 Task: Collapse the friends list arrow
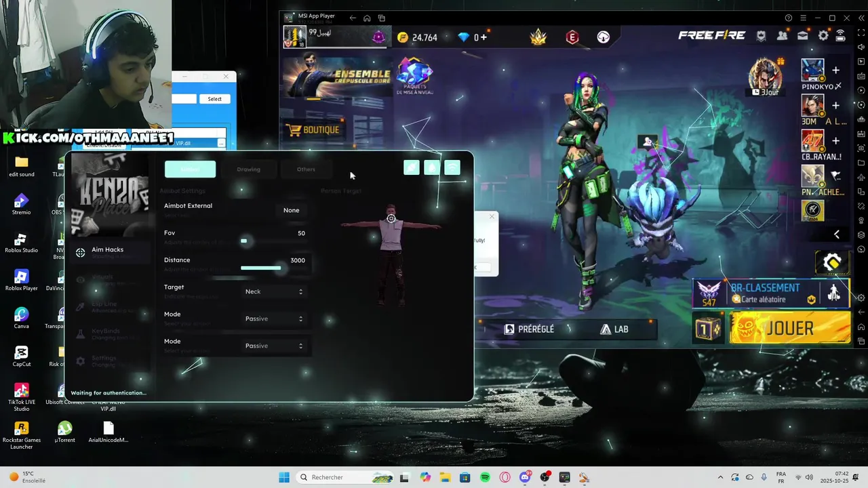point(837,234)
